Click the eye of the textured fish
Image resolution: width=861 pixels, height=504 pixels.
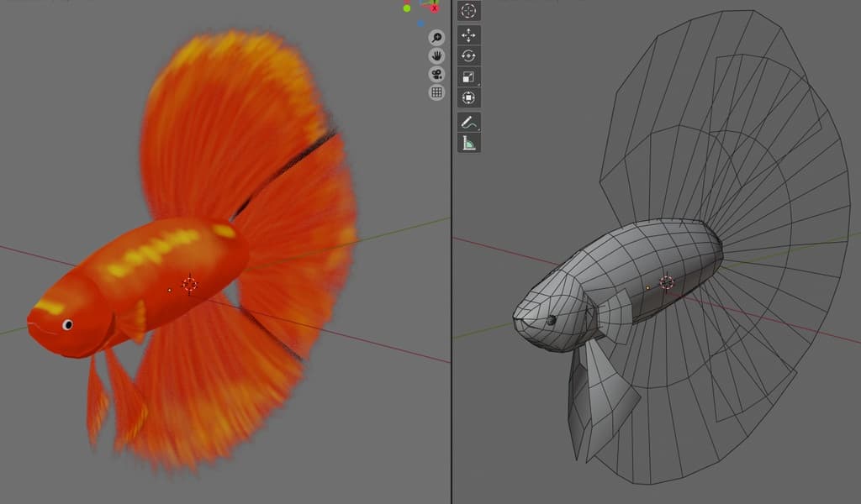pos(67,324)
